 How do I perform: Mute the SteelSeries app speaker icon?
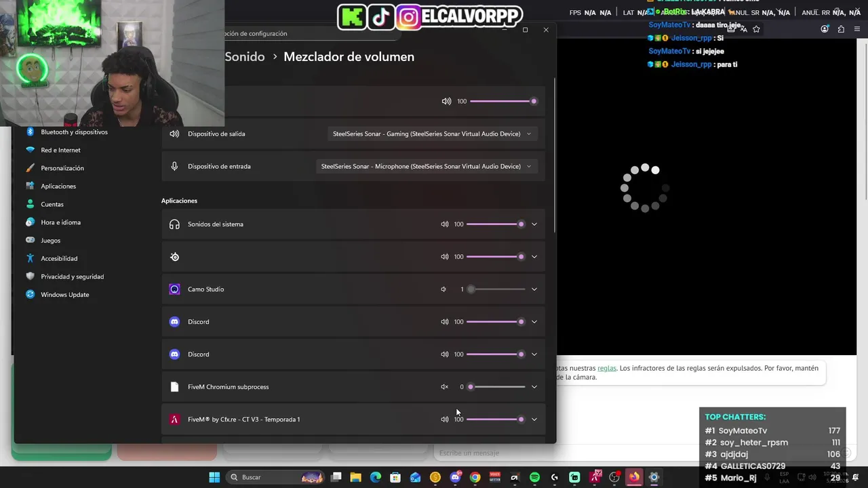[445, 257]
